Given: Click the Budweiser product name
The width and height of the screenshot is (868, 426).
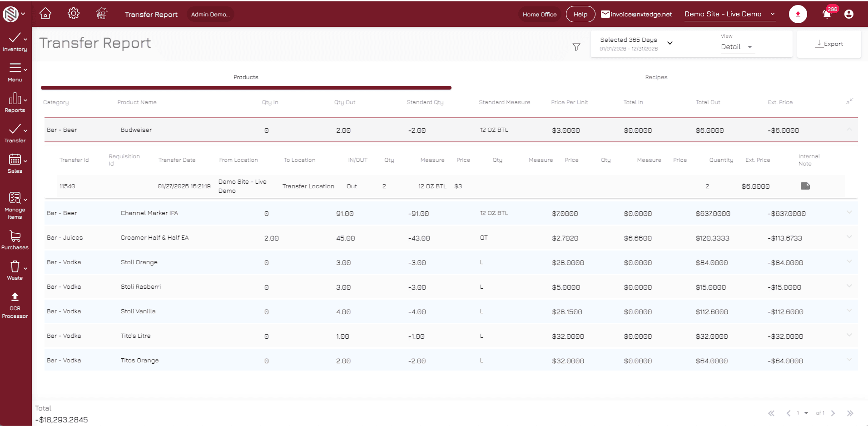Looking at the screenshot, I should (136, 130).
